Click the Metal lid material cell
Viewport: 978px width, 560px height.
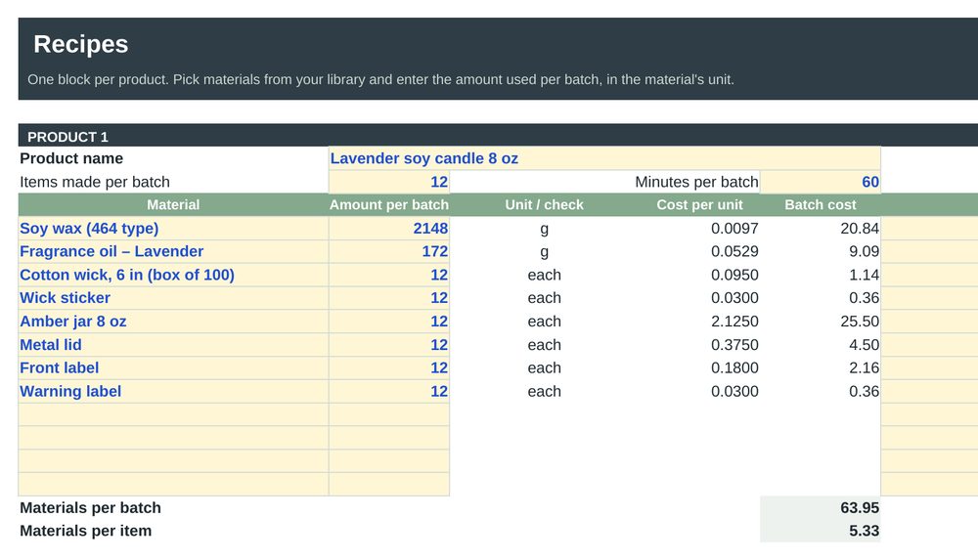[173, 345]
